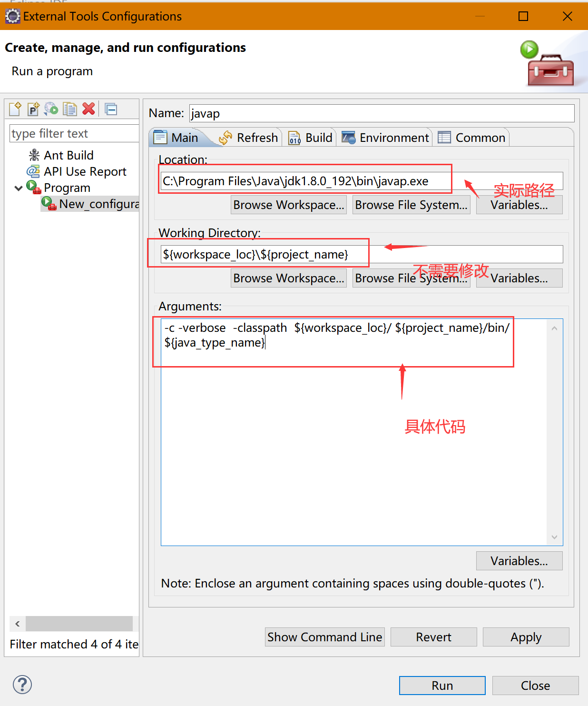Open Variables for the Location
The height and width of the screenshot is (706, 588).
519,205
